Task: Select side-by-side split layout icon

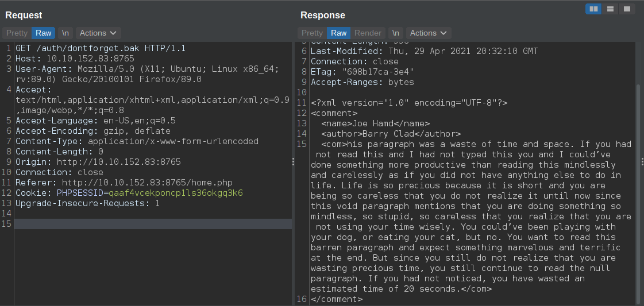Action: coord(593,9)
